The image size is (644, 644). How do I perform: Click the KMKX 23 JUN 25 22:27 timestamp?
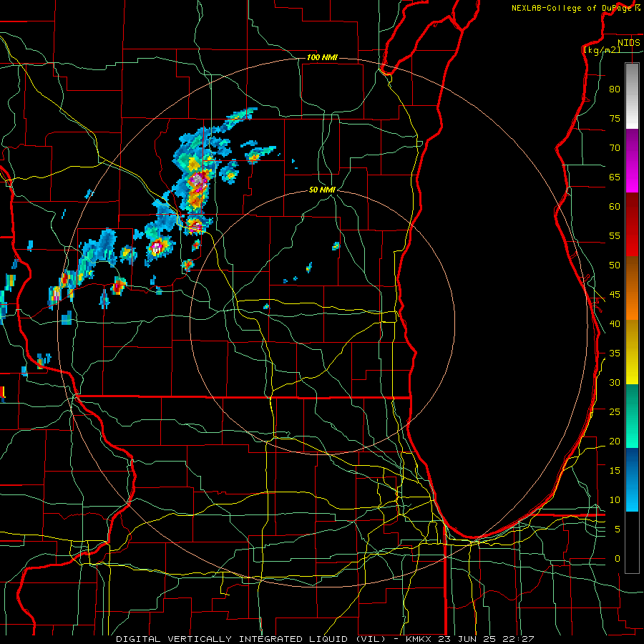[x=470, y=639]
